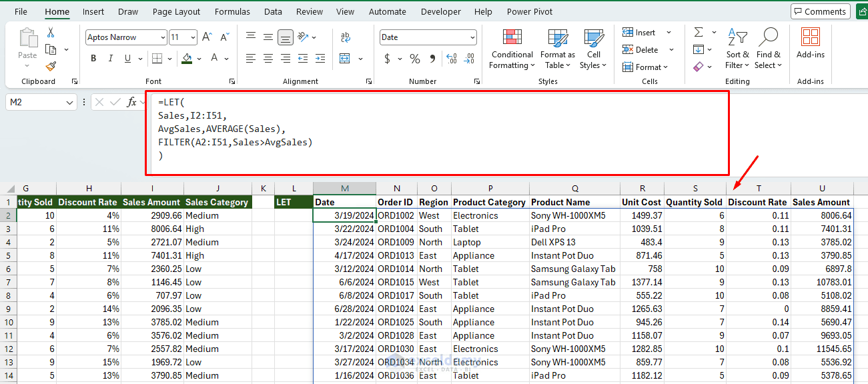This screenshot has height=384, width=868.
Task: Click the Decrease Decimal icon
Action: point(470,59)
